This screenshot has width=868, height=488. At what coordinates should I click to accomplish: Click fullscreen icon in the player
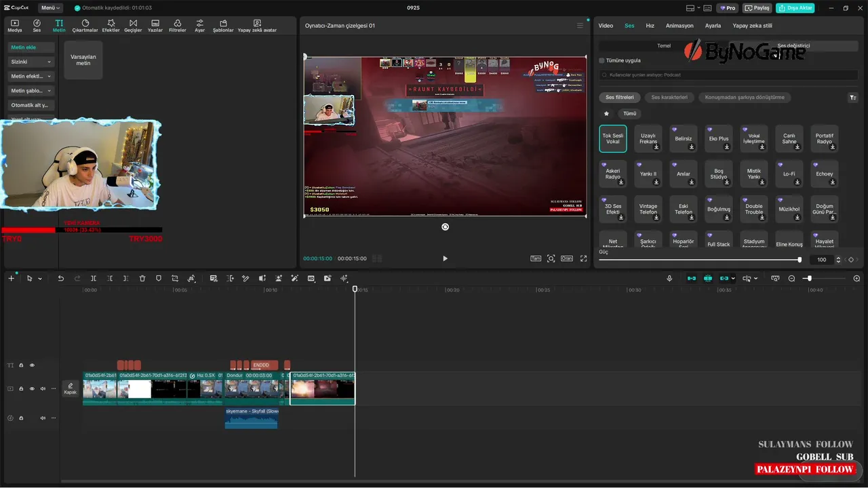(583, 258)
